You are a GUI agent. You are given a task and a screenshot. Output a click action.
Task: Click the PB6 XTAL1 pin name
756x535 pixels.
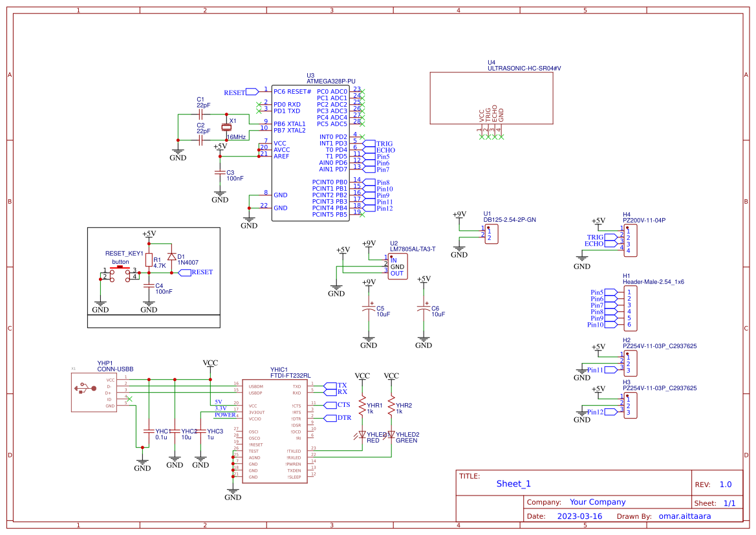[290, 124]
